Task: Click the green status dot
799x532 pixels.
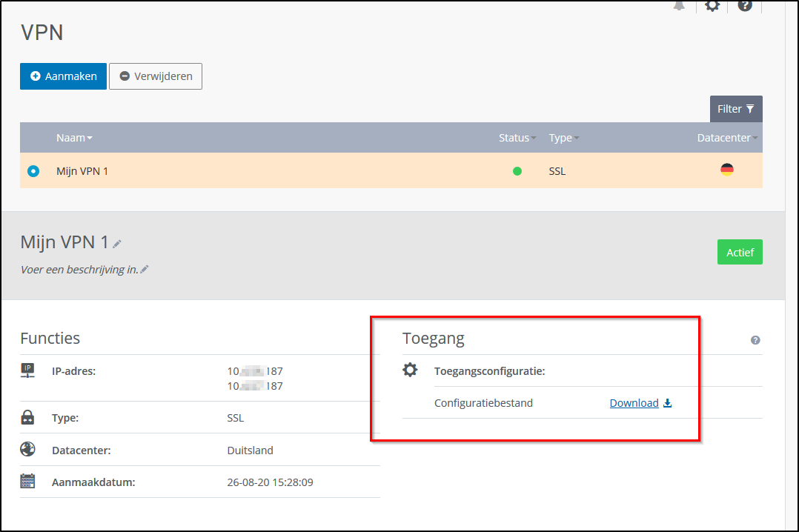Action: point(517,171)
